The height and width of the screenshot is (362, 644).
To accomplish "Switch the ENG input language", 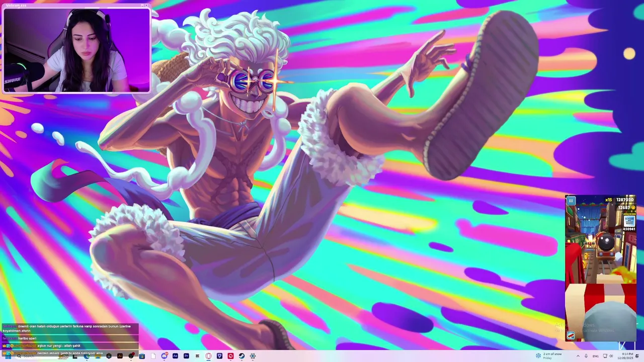I will point(596,356).
